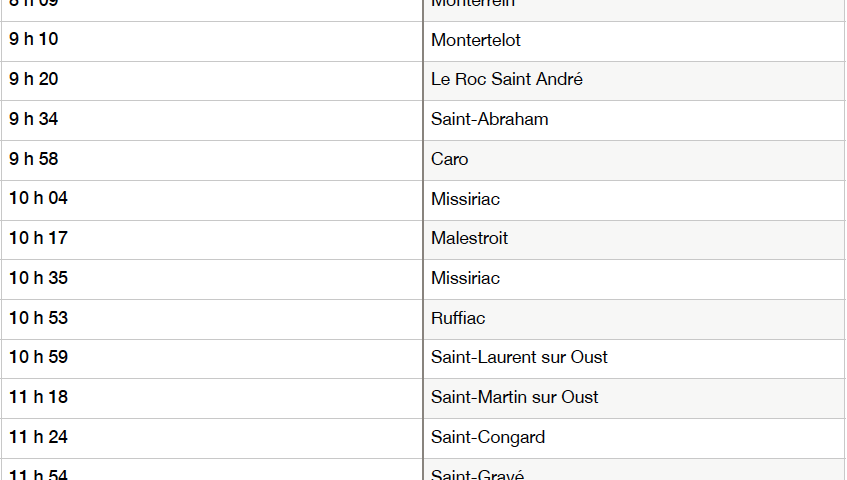Image resolution: width=847 pixels, height=480 pixels.
Task: Select the 9 h 20 time cell
Action: click(34, 80)
